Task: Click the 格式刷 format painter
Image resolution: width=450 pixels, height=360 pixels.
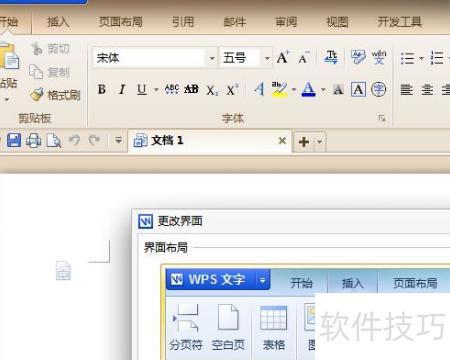Action: (55, 95)
